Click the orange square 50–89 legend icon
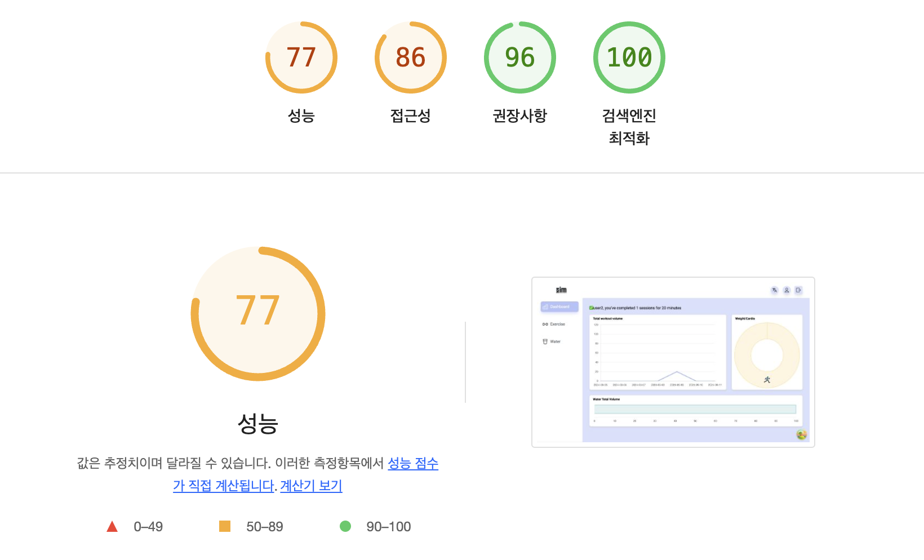 pyautogui.click(x=225, y=526)
